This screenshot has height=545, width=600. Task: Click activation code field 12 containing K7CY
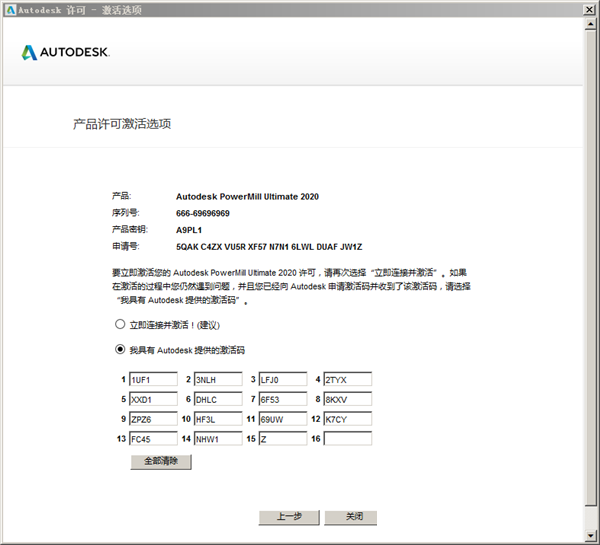[x=347, y=419]
